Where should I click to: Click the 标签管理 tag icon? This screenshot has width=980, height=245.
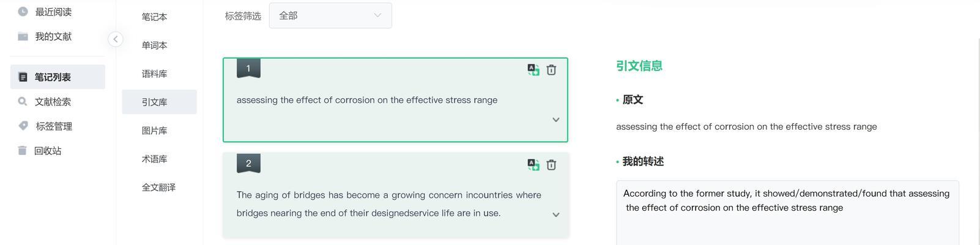click(23, 126)
